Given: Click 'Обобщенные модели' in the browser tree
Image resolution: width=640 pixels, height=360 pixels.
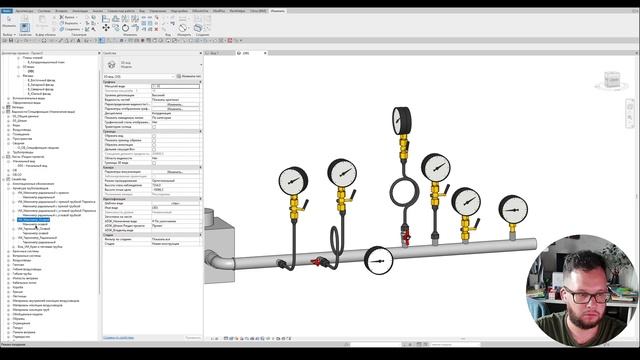Looking at the screenshot, I should (x=27, y=314).
